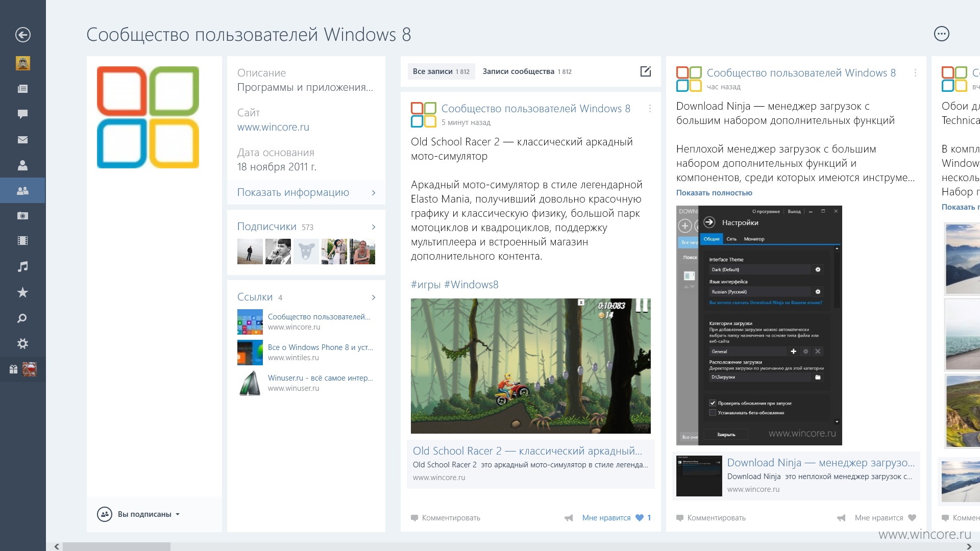Click the compose new post icon
Image resolution: width=980 pixels, height=551 pixels.
646,71
